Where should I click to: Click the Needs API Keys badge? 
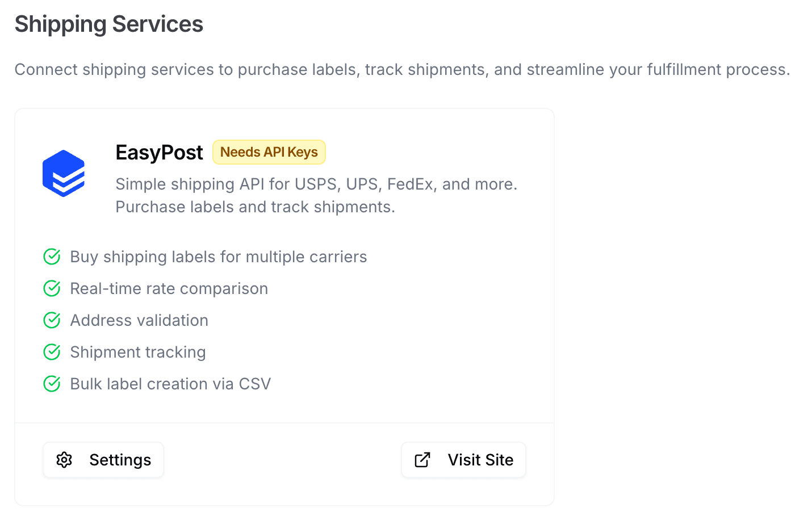(269, 152)
